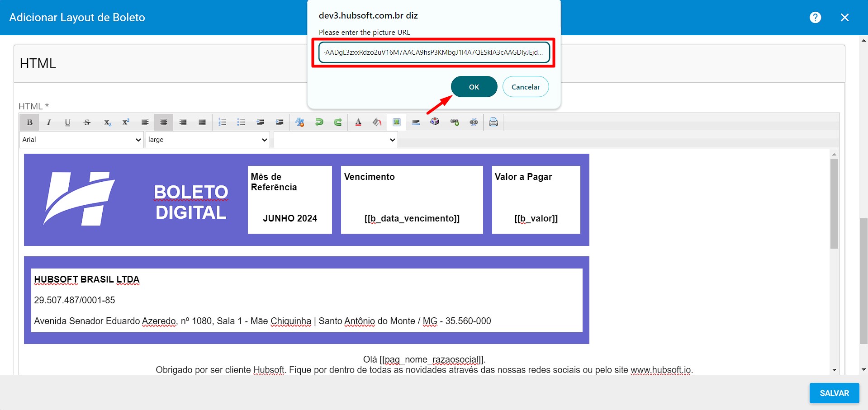Center align the text
The height and width of the screenshot is (410, 868).
(x=164, y=122)
